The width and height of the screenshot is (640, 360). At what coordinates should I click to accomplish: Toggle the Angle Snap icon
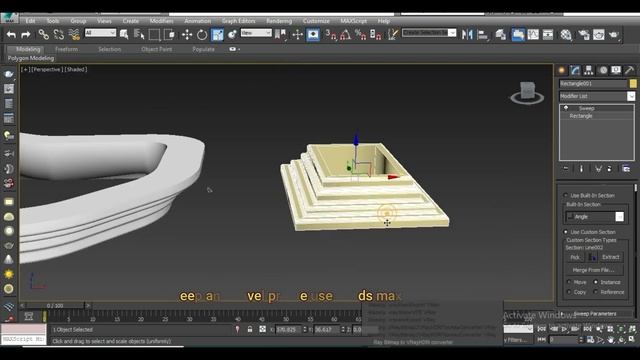point(345,35)
